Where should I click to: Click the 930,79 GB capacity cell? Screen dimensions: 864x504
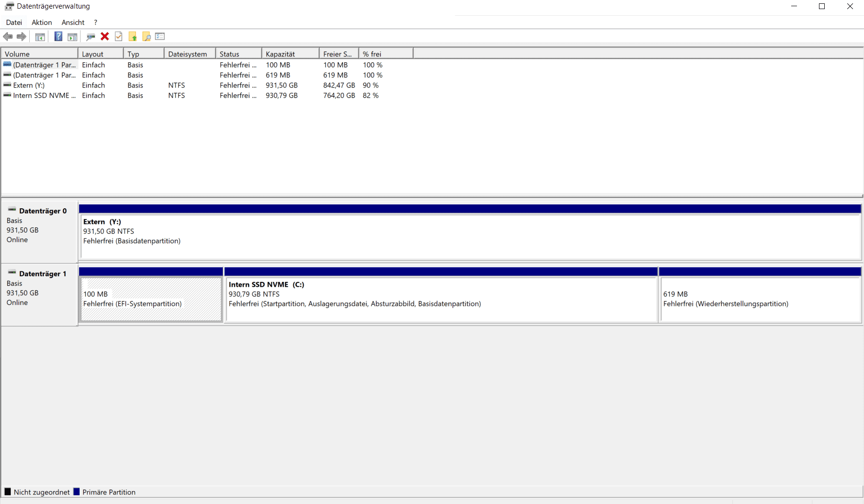[282, 95]
